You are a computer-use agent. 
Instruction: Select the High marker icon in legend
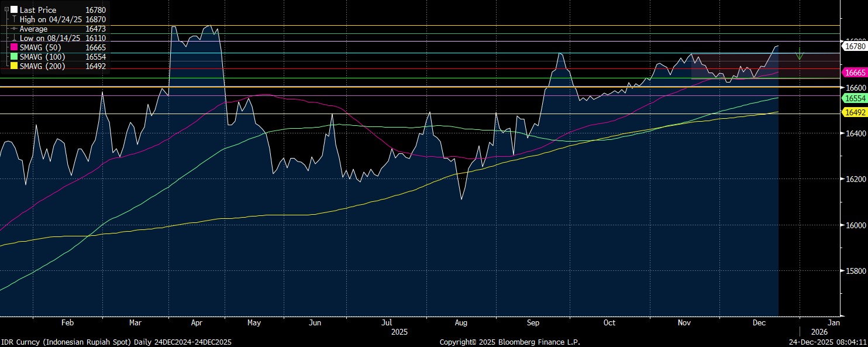[14, 19]
